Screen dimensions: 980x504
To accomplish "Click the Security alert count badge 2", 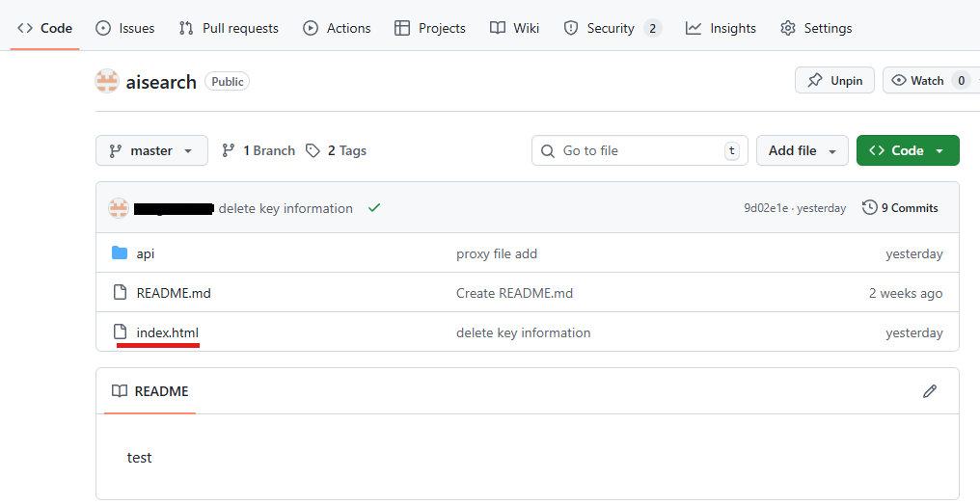I will [x=652, y=28].
